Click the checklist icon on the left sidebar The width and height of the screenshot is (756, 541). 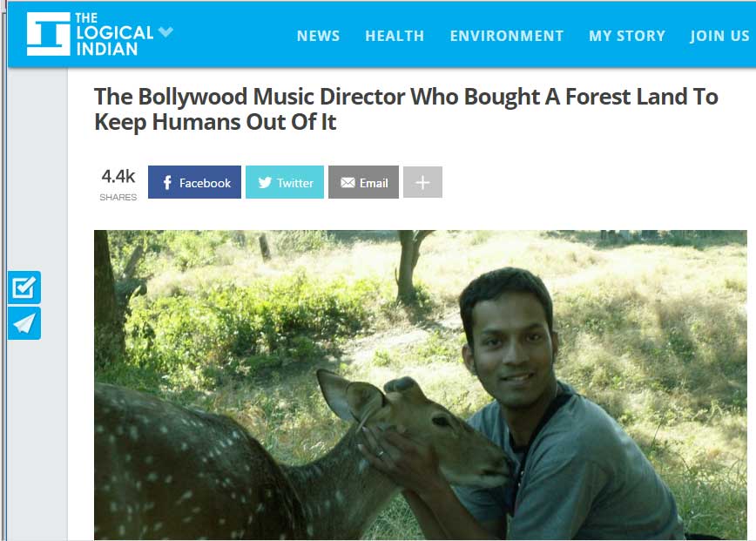click(x=24, y=287)
